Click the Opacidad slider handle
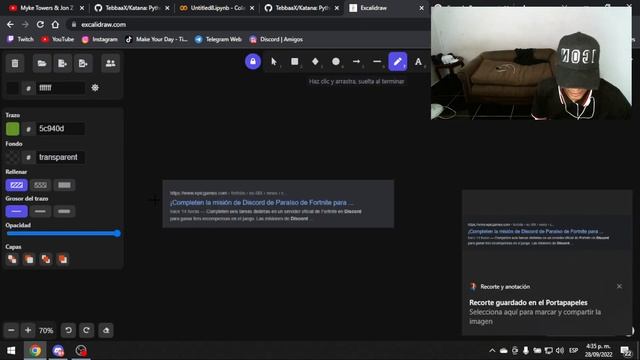 pos(117,233)
